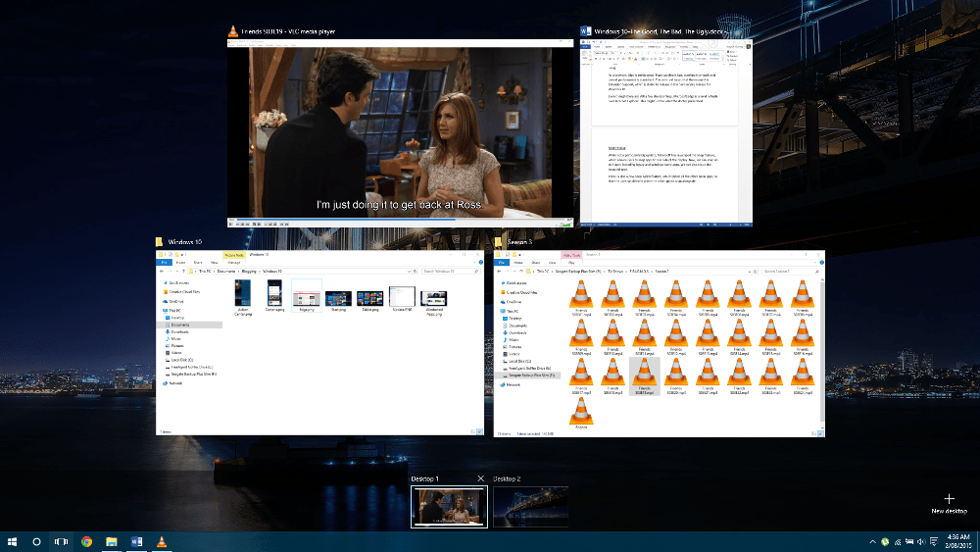This screenshot has height=552, width=980.
Task: Select Quick access in the Season 3 window sidebar
Action: coord(514,283)
